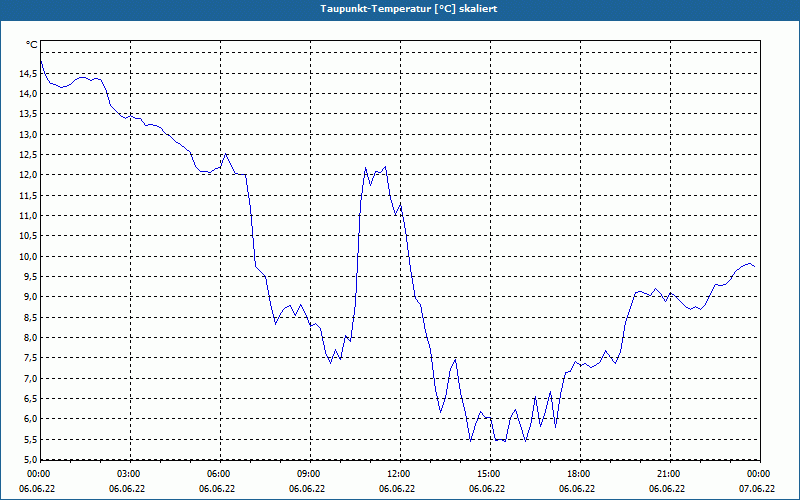Image resolution: width=800 pixels, height=500 pixels.
Task: Click the '°C' unit label on the y-axis
Action: click(x=32, y=45)
